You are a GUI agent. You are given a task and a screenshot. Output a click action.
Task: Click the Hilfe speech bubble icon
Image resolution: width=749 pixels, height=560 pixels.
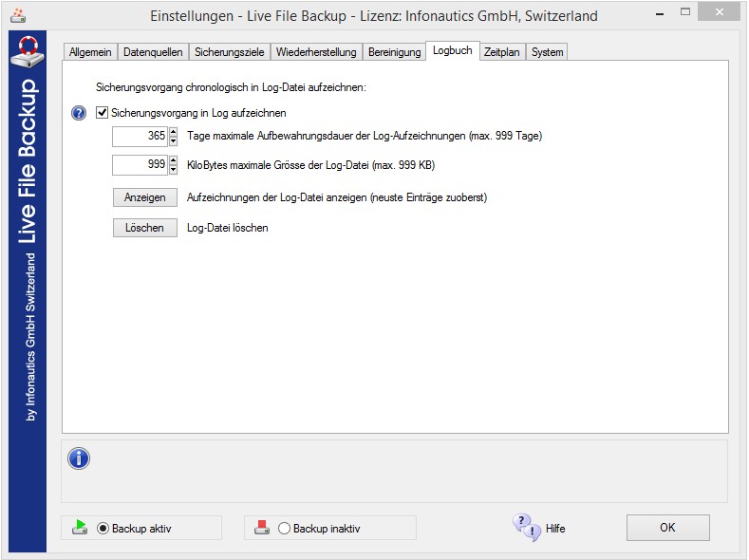[x=525, y=527]
